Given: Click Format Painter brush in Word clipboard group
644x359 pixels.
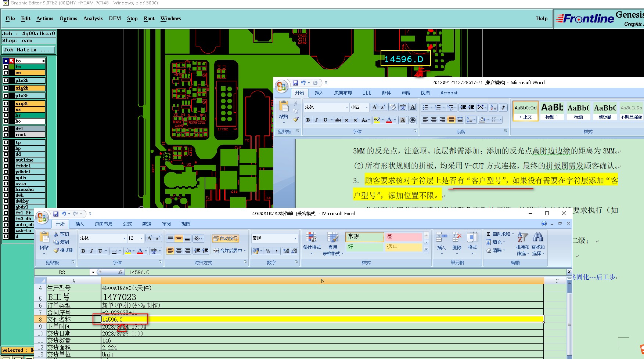Looking at the screenshot, I should (296, 119).
